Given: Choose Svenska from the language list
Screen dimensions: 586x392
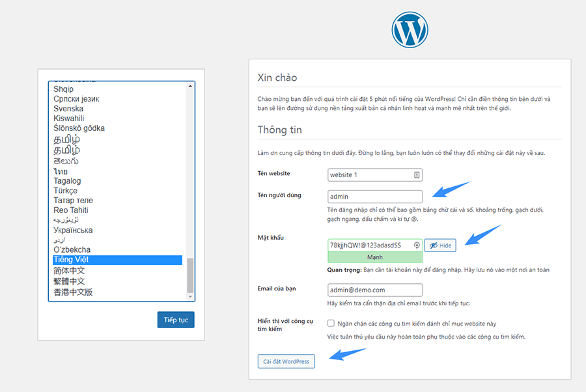Looking at the screenshot, I should pos(68,109).
